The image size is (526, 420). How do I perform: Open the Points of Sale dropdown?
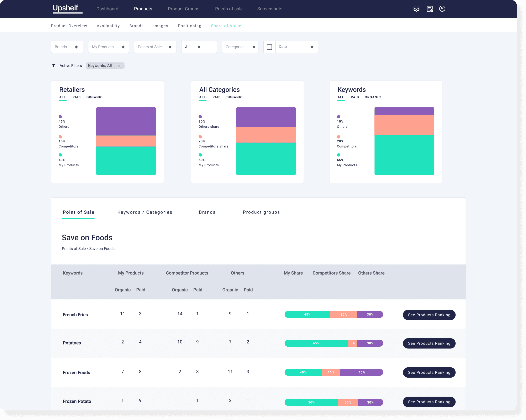coord(155,47)
